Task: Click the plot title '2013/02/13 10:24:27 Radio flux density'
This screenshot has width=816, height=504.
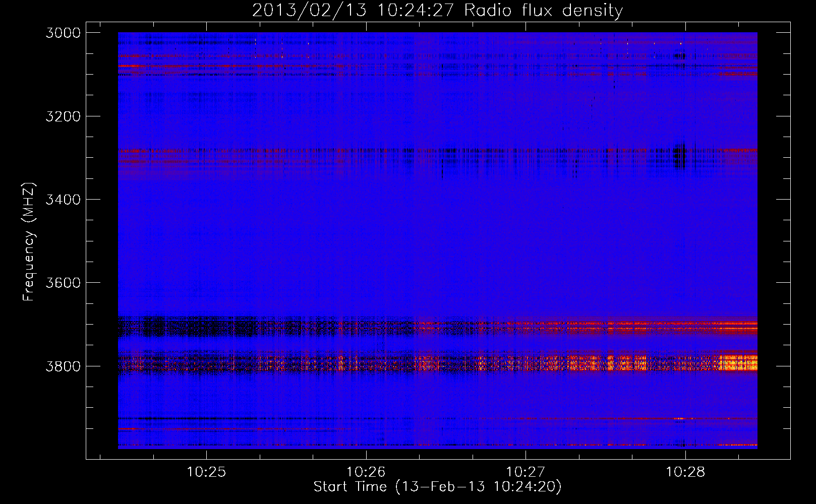Action: [x=437, y=10]
